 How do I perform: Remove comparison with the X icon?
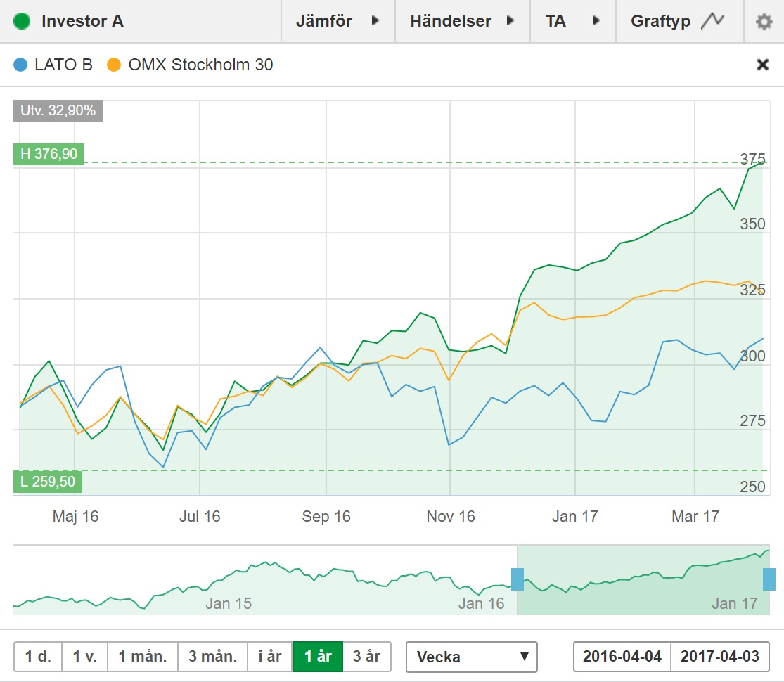click(762, 65)
